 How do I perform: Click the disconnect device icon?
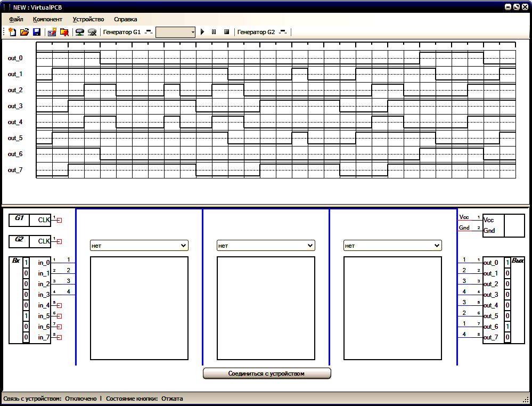point(92,32)
